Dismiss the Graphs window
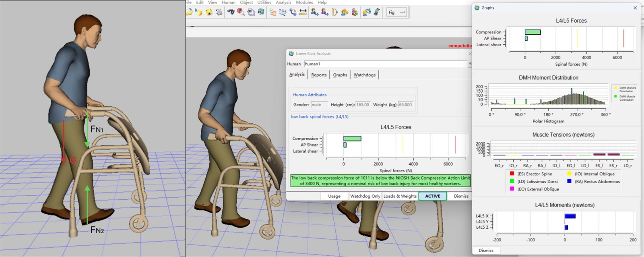This screenshot has height=257, width=644. point(486,251)
